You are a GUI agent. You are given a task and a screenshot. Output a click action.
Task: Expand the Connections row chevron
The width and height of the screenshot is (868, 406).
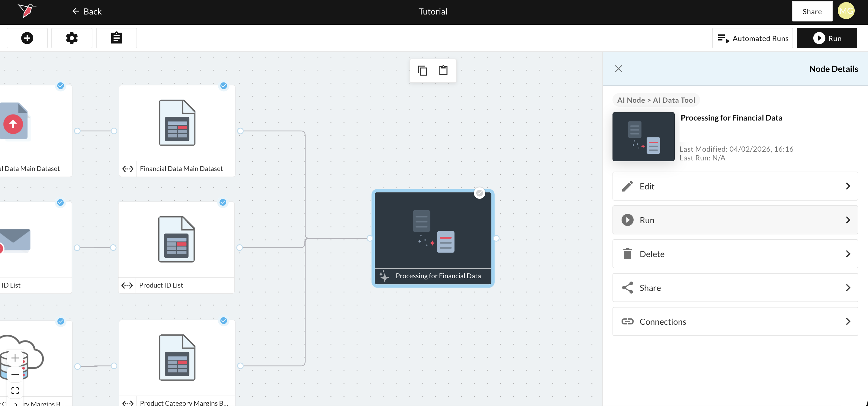[x=848, y=321]
